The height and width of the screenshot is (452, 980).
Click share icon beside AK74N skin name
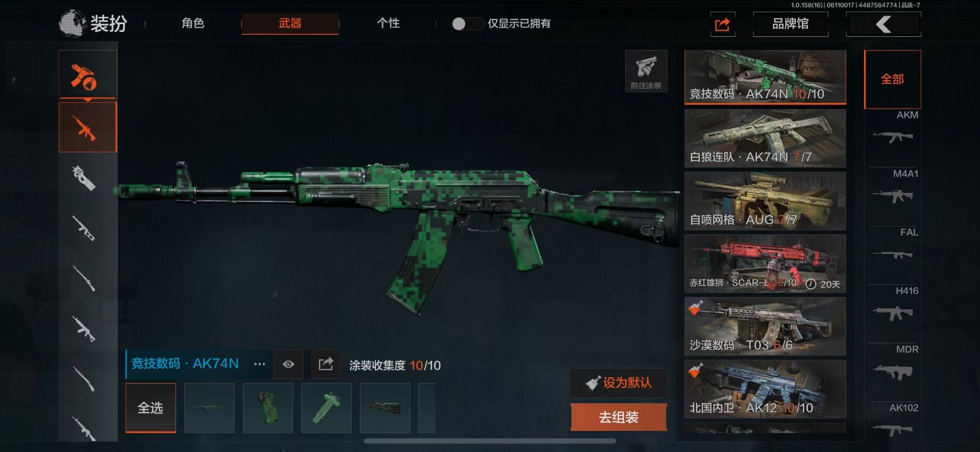pyautogui.click(x=326, y=364)
